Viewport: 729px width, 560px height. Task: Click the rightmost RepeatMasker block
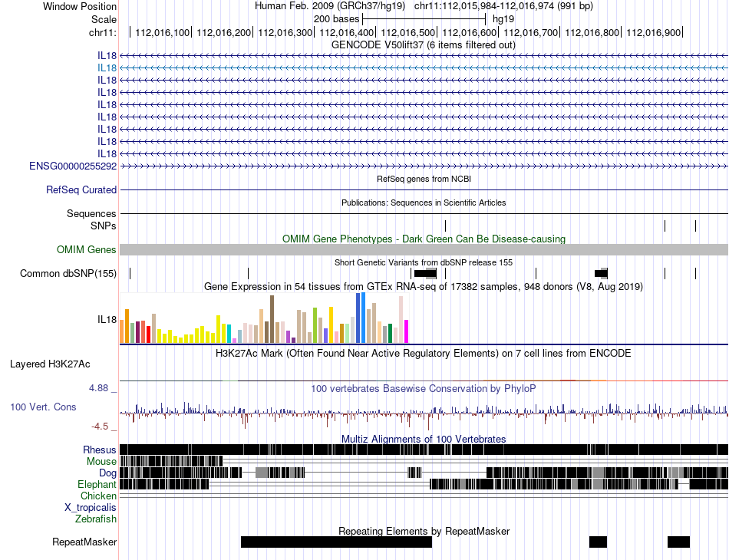tap(678, 542)
